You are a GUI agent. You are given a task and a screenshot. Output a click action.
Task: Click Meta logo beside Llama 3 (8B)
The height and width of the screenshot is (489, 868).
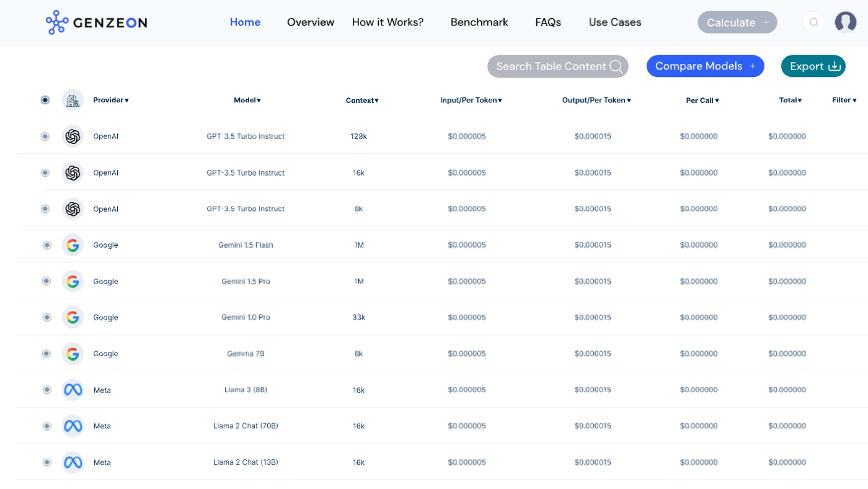(73, 390)
